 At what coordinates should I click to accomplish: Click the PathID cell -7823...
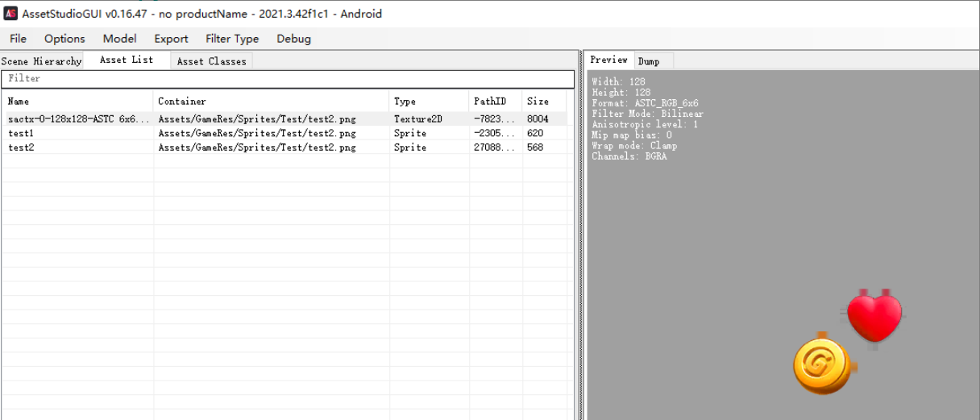click(493, 119)
